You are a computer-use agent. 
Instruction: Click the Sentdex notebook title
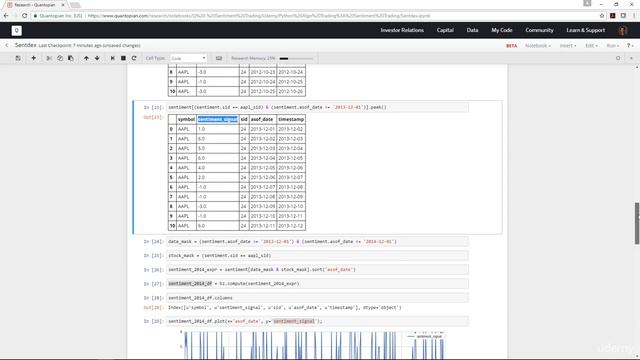[x=25, y=45]
